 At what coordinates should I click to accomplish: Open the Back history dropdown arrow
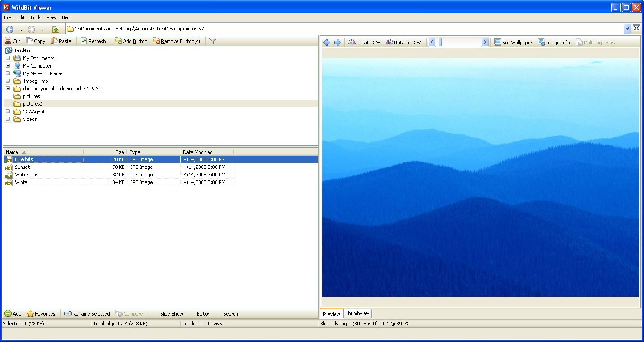click(x=21, y=30)
